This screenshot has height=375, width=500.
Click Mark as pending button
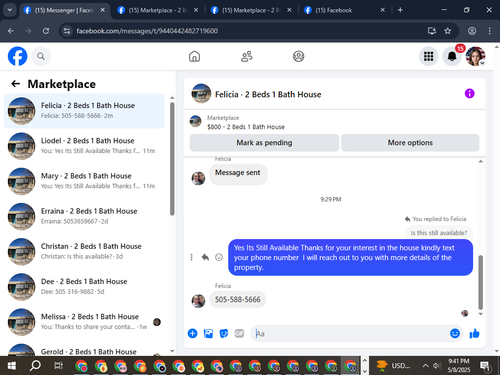(x=264, y=143)
